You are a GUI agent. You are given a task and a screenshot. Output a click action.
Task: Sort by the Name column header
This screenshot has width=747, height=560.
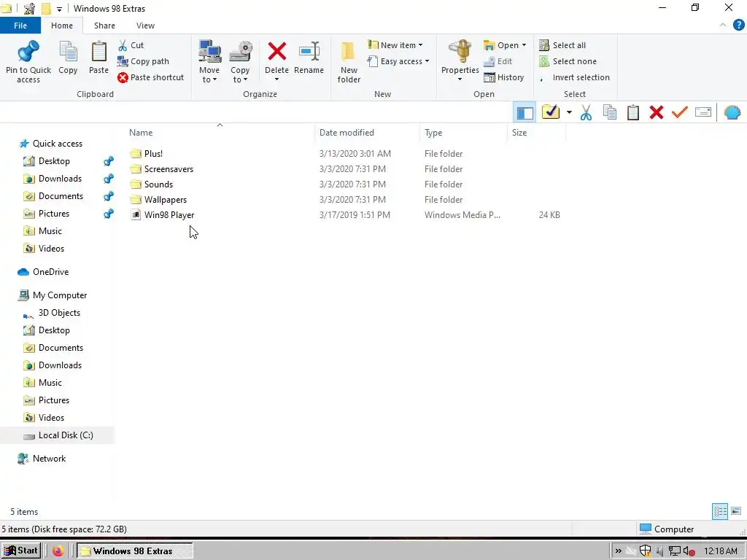point(141,133)
